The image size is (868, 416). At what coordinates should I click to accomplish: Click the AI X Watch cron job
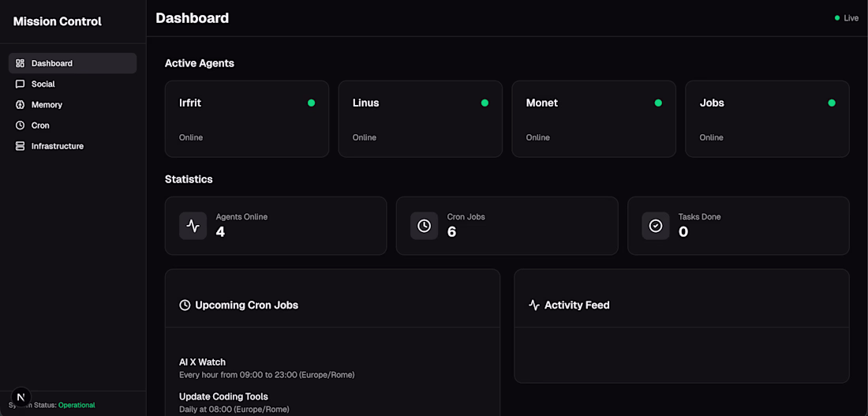(x=203, y=362)
